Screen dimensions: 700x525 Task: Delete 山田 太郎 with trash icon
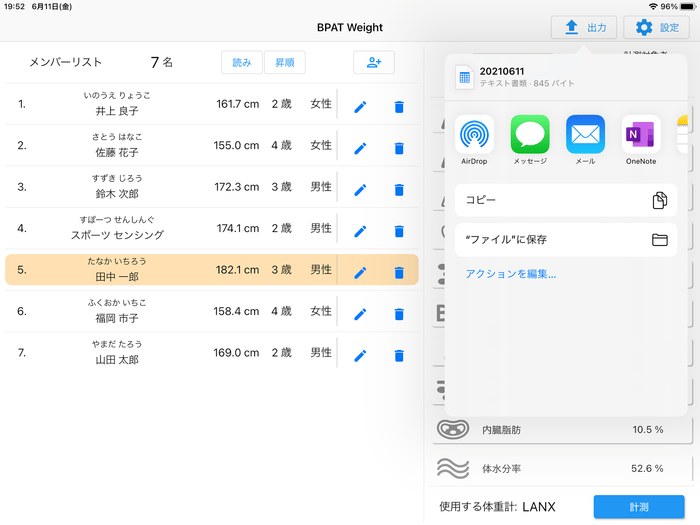399,355
